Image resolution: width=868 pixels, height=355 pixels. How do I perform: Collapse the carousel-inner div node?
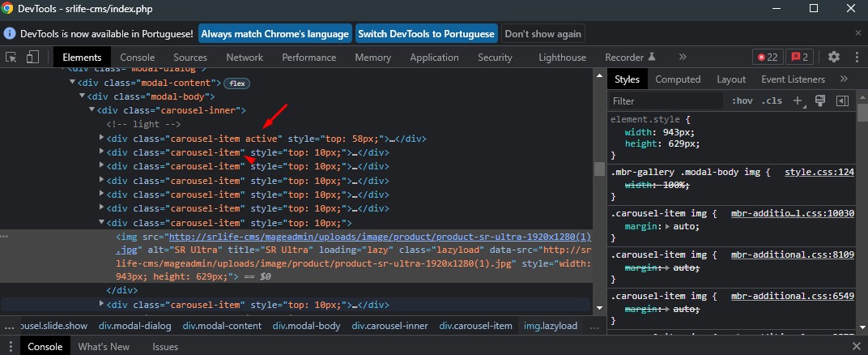click(x=91, y=109)
